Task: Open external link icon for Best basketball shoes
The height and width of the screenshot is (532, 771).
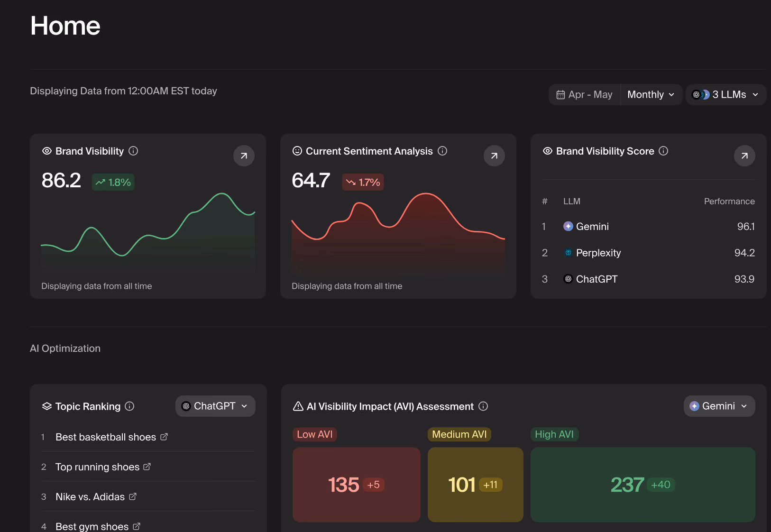Action: [164, 437]
